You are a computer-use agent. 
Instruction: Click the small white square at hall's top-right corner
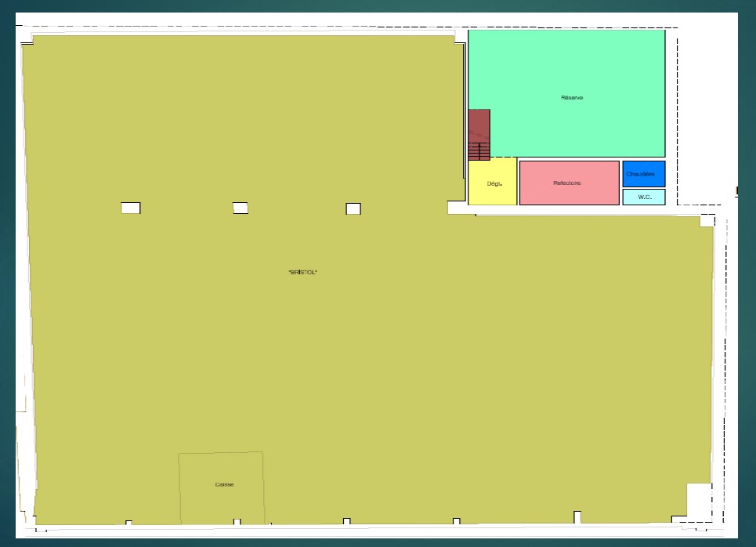(x=707, y=221)
